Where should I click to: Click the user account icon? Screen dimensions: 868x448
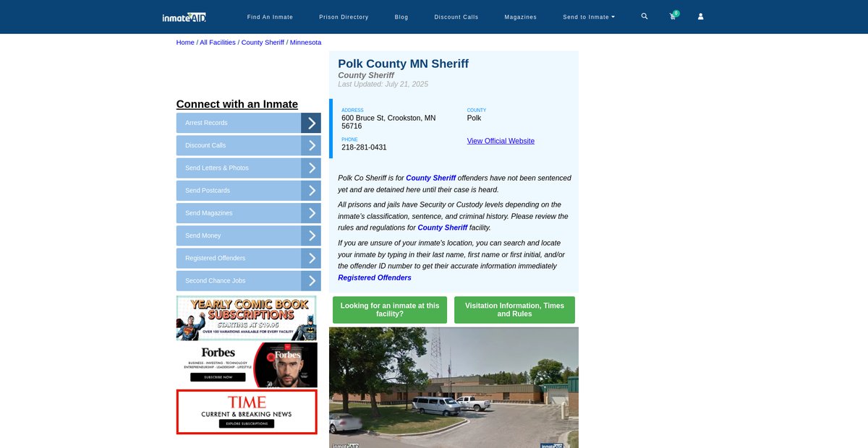pyautogui.click(x=700, y=17)
